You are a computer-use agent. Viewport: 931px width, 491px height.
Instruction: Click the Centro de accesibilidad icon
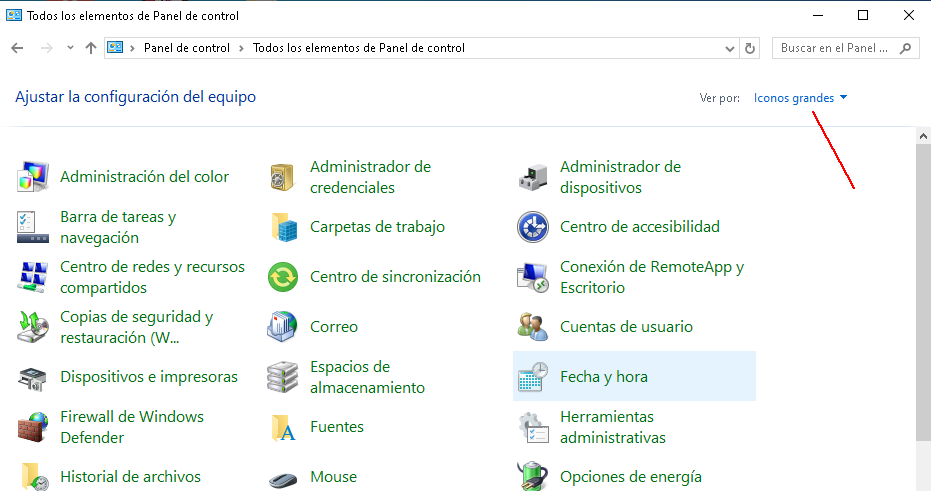533,227
